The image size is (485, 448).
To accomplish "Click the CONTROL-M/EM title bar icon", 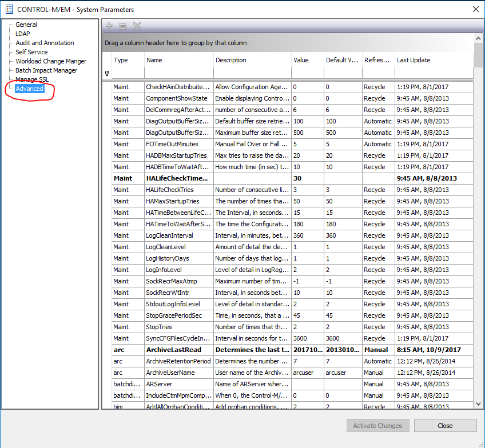I will coord(9,9).
